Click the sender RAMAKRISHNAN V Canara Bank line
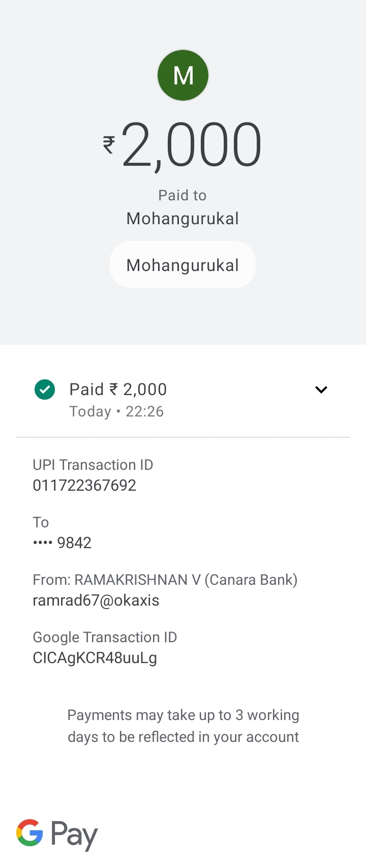The height and width of the screenshot is (868, 366). 165,580
